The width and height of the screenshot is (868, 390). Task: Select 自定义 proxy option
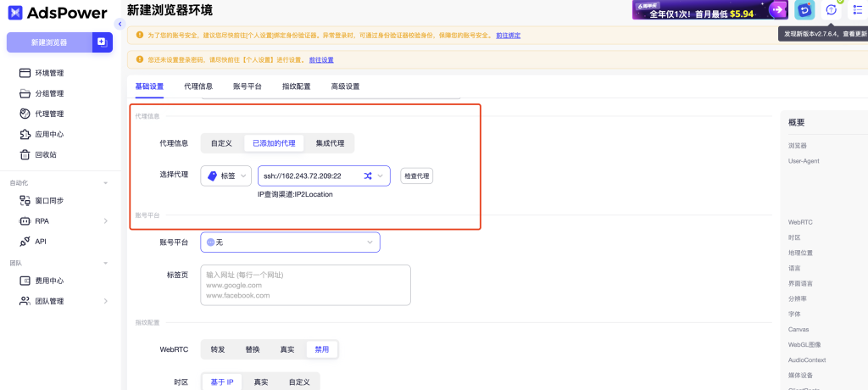(x=221, y=143)
